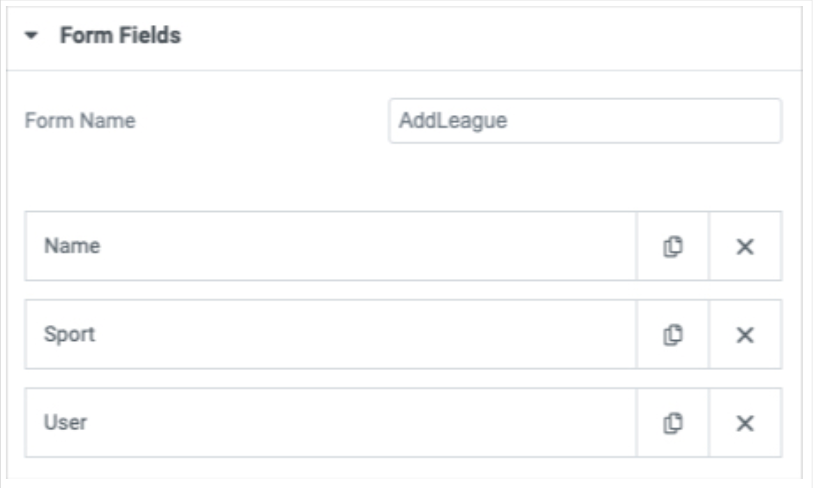
Task: Remove the User field item
Action: click(745, 423)
